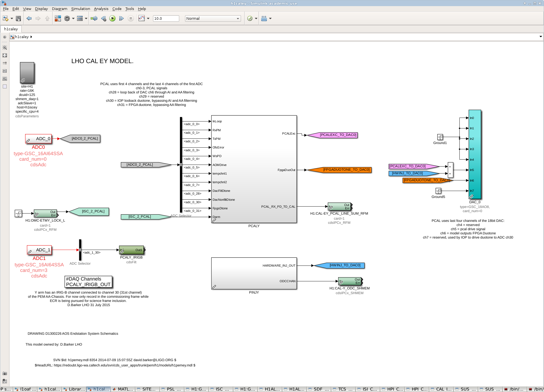Screen dimensions: 544x392
Task: Select the blue HWINJ_TO_DAC0 Goto tag
Action: pos(339,266)
